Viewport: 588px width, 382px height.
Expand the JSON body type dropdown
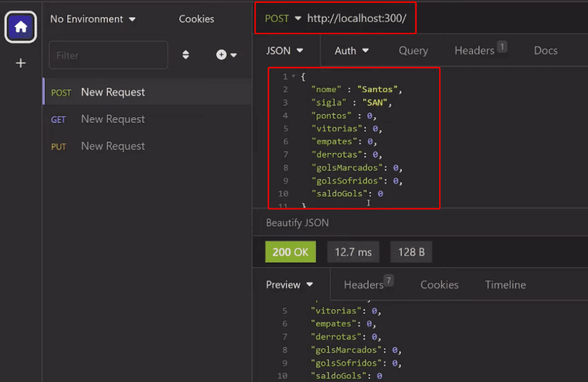pyautogui.click(x=285, y=51)
